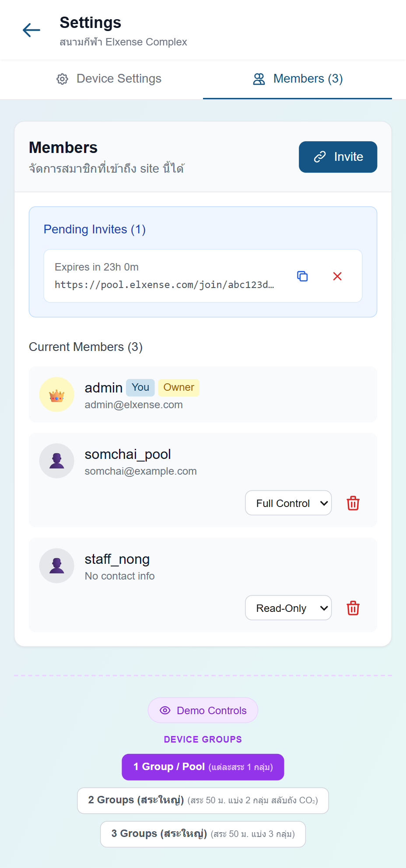
Task: Click the admin crown avatar
Action: coord(57,395)
